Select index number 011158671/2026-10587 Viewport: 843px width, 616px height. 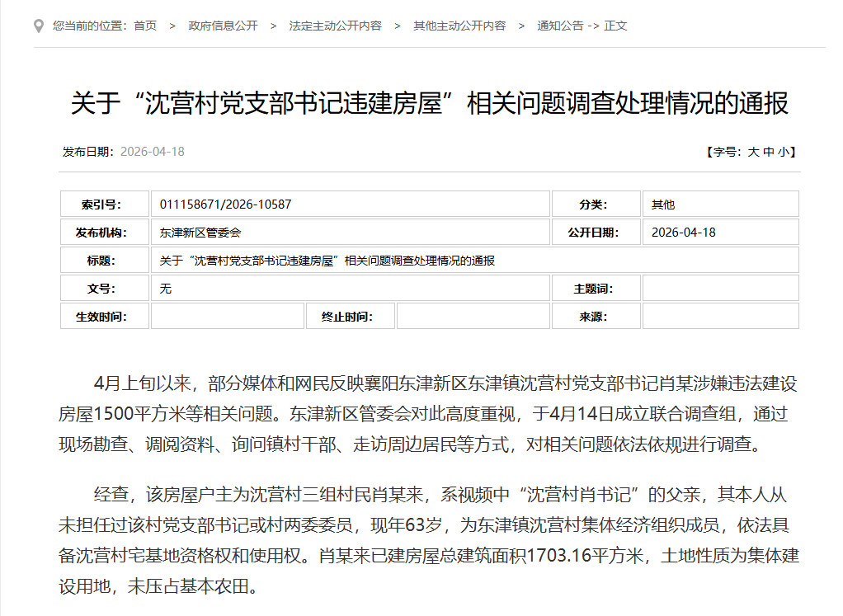[225, 205]
